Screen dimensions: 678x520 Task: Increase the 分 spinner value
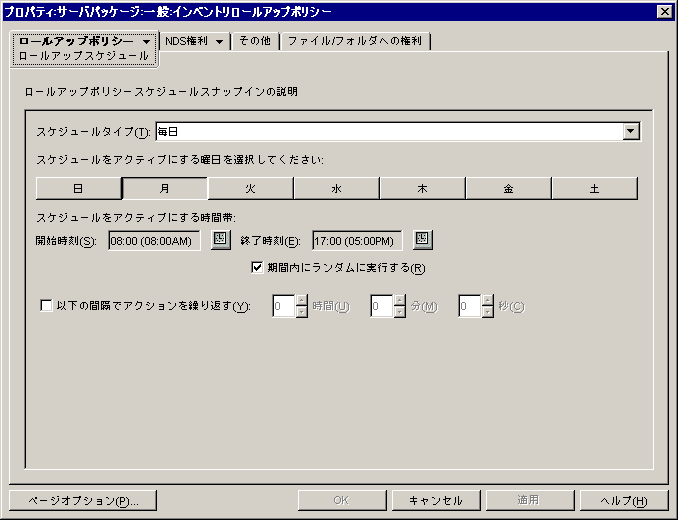[400, 300]
